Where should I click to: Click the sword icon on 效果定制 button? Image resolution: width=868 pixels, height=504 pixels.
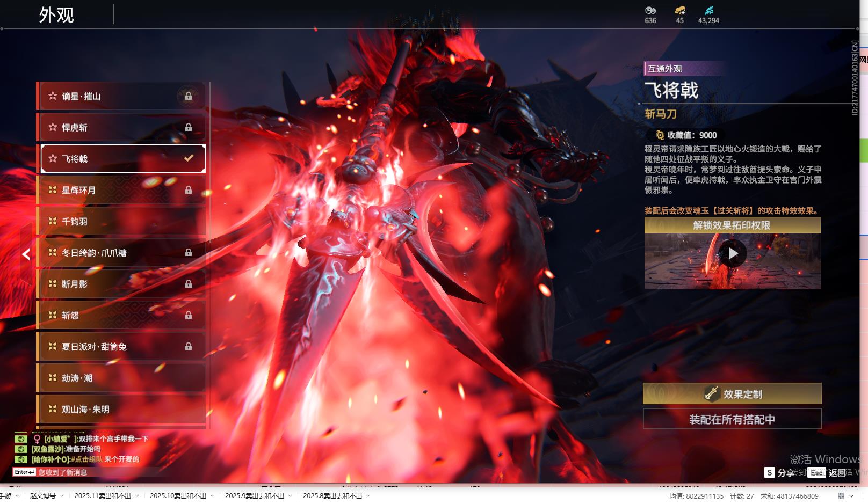pos(711,394)
